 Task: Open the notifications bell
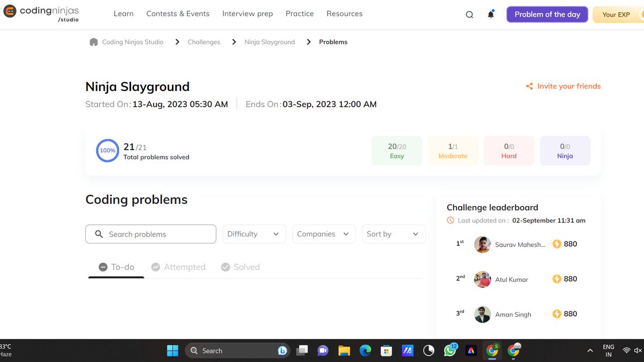click(x=491, y=14)
